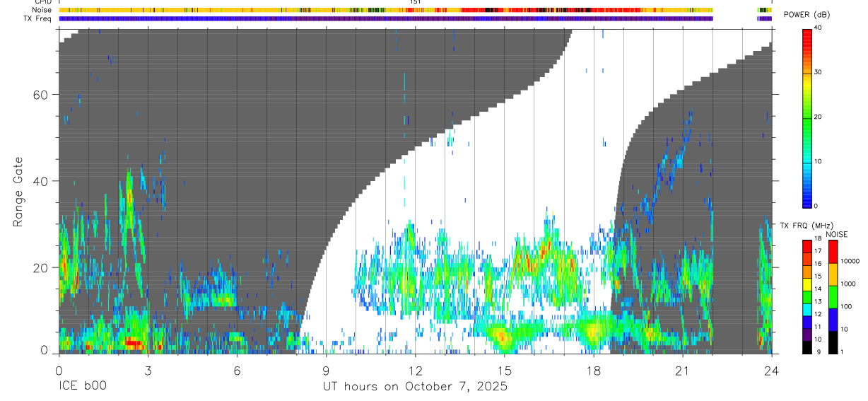
Task: Click the POWER (dB) legend title
Action: tap(807, 16)
